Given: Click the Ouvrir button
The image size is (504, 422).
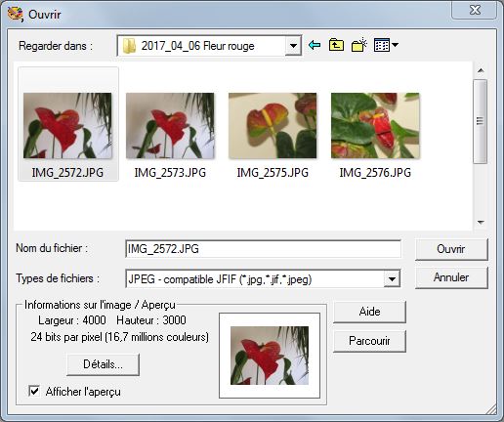Looking at the screenshot, I should [451, 249].
